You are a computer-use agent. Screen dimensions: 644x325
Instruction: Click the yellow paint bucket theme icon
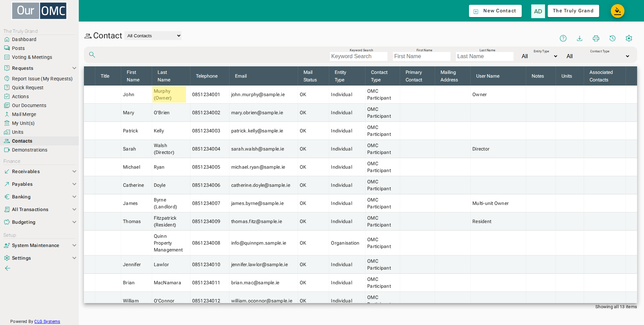pos(617,11)
